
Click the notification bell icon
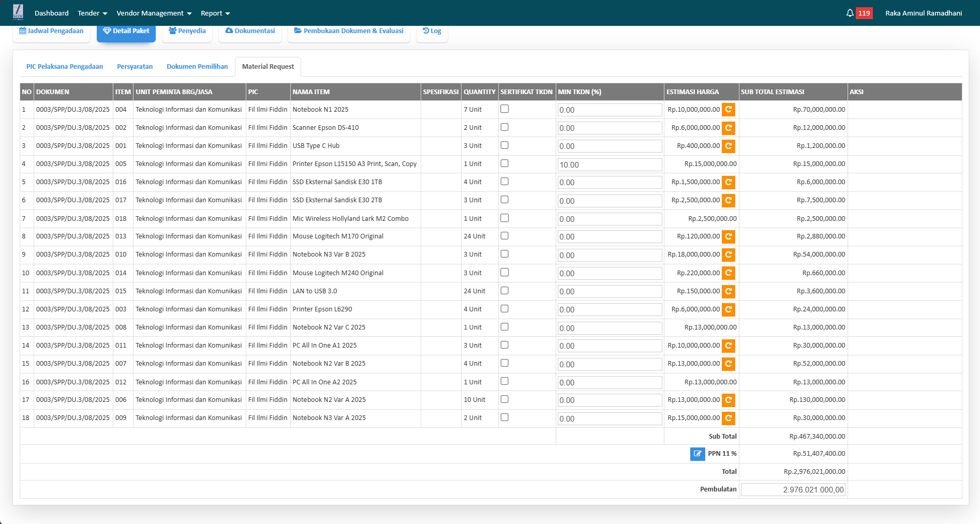pyautogui.click(x=850, y=13)
